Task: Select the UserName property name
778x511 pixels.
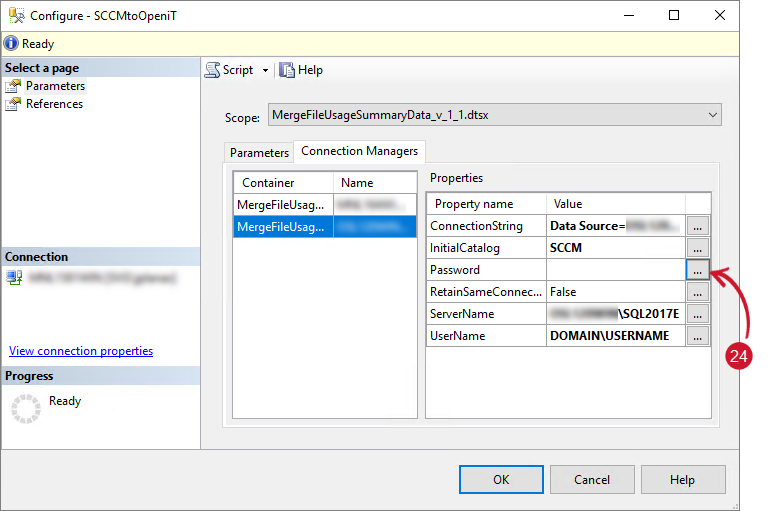Action: pos(486,336)
